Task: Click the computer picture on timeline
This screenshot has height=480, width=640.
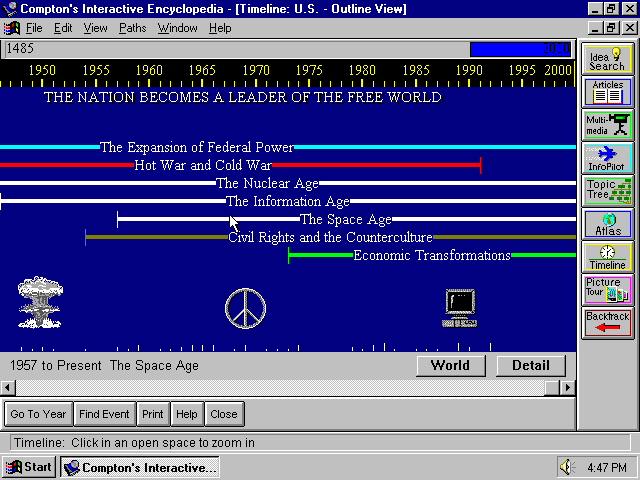Action: pos(460,308)
